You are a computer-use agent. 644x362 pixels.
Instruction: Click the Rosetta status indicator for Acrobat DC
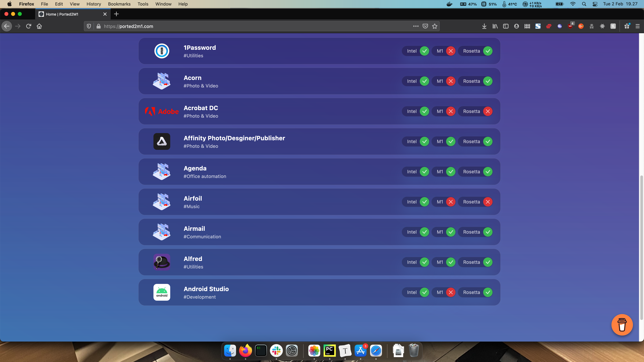(x=476, y=111)
